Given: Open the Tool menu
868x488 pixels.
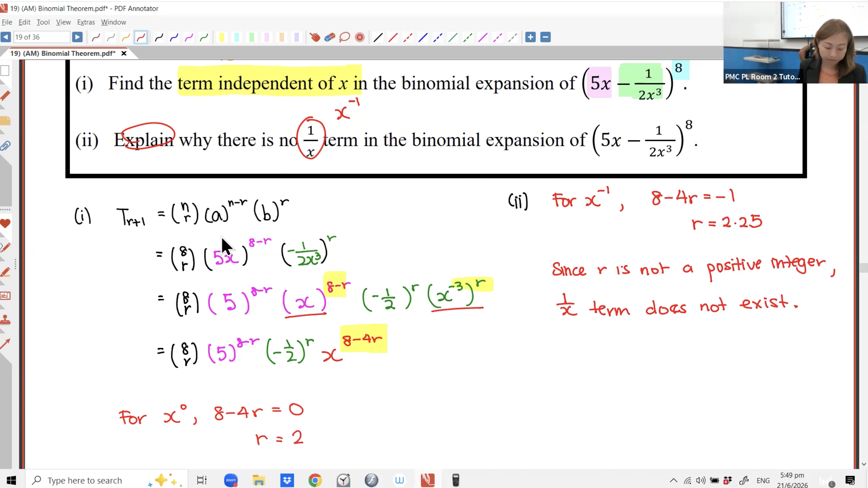Looking at the screenshot, I should (43, 22).
